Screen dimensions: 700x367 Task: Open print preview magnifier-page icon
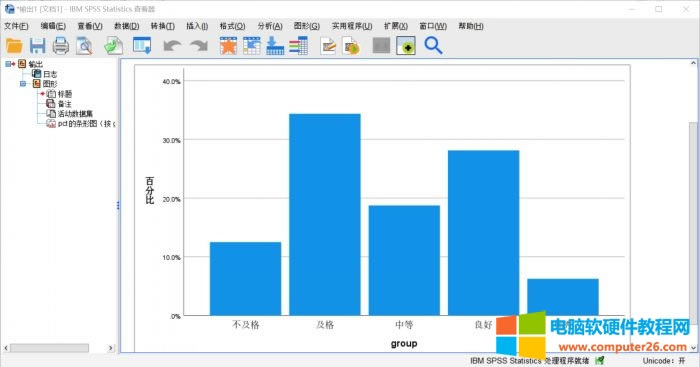pyautogui.click(x=84, y=46)
